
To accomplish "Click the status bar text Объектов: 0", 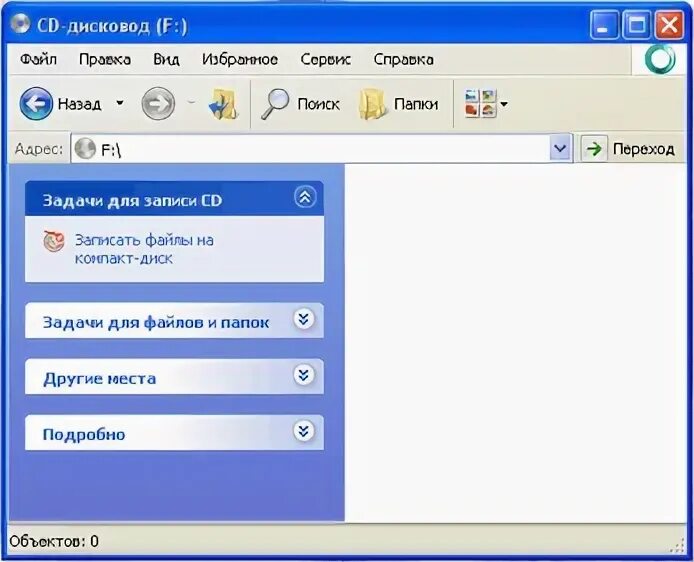I will tap(54, 541).
